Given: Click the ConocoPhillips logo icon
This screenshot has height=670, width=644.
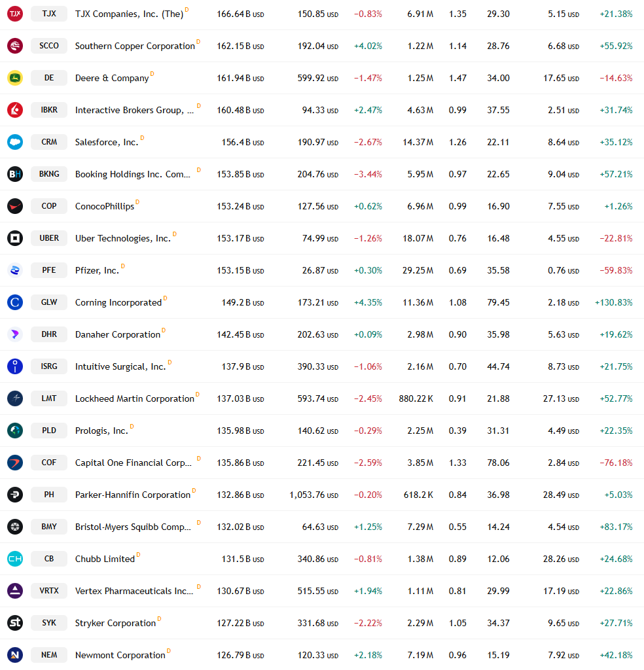Looking at the screenshot, I should tap(15, 206).
